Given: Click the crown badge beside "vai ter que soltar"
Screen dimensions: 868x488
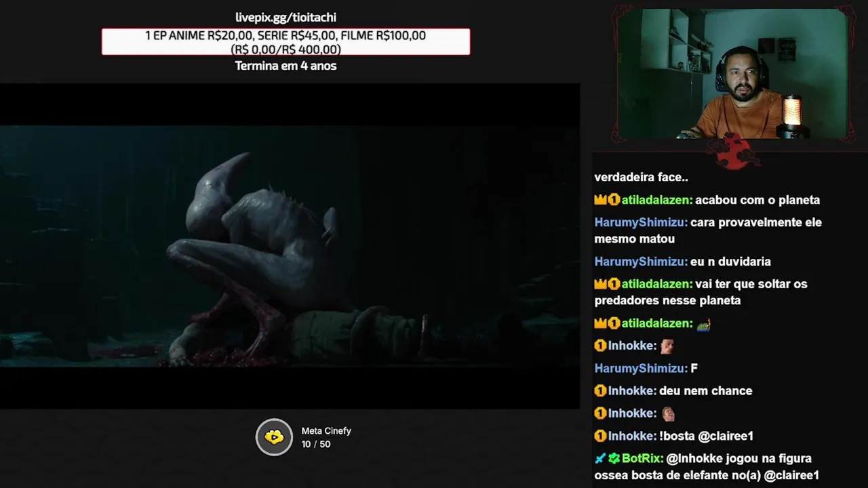Looking at the screenshot, I should pyautogui.click(x=600, y=284).
